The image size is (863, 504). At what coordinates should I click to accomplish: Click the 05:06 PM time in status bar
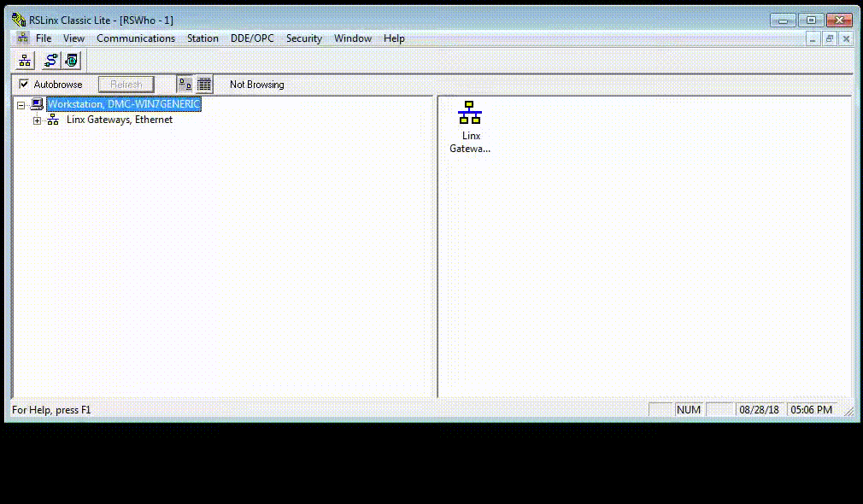point(811,410)
